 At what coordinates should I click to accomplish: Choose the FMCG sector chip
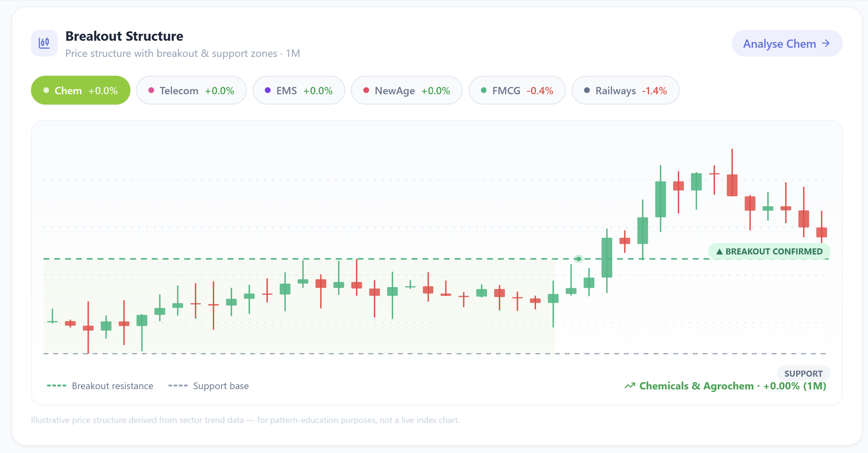tap(517, 90)
